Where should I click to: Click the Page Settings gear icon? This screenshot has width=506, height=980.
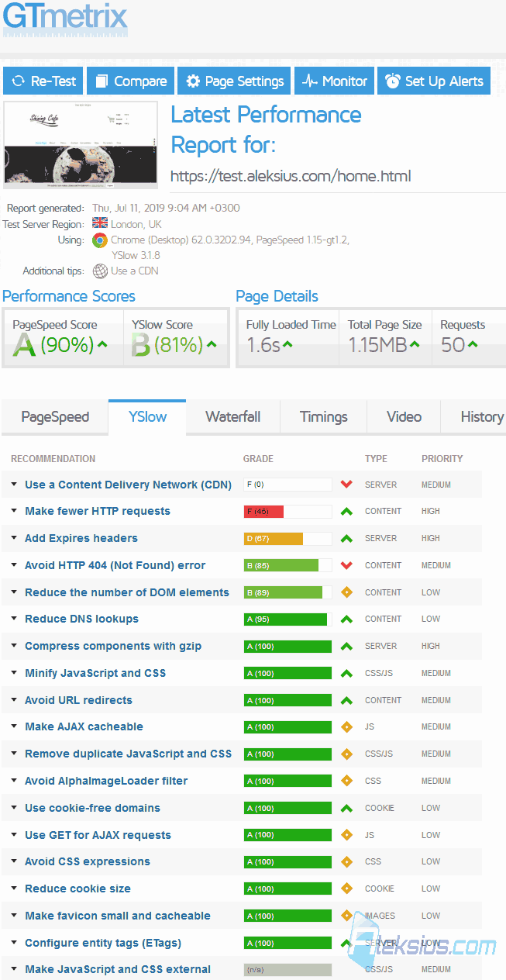pos(192,81)
